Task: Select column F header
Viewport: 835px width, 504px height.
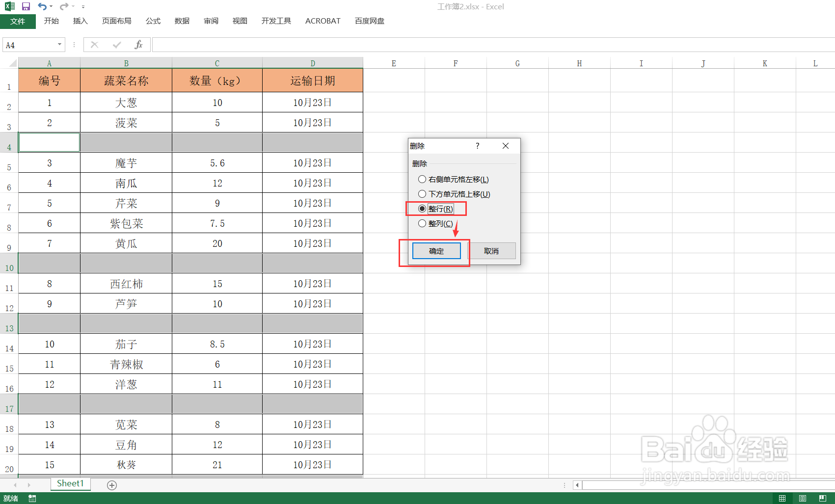Action: coord(456,63)
